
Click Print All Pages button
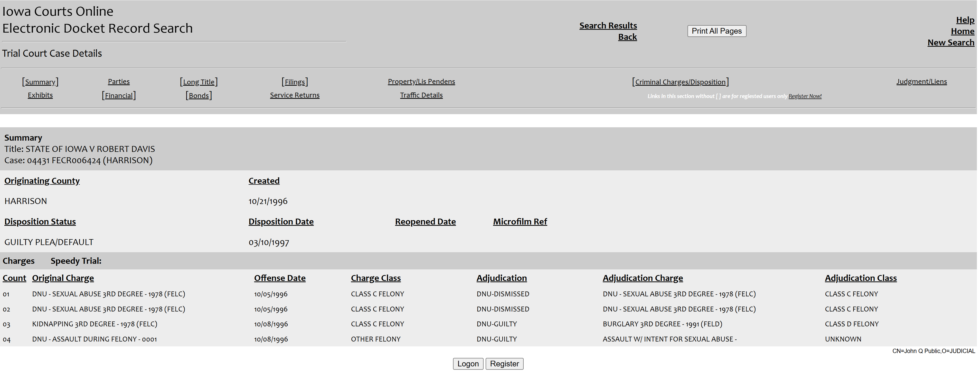click(x=717, y=31)
